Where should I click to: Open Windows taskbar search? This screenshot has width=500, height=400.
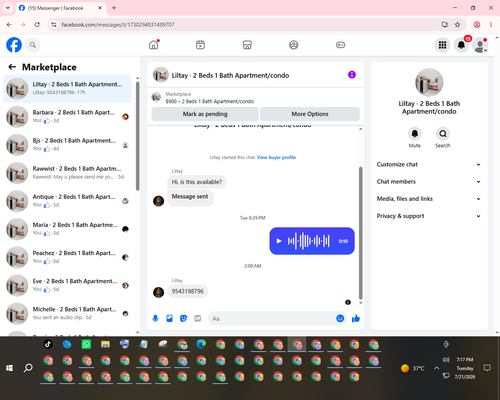point(28,368)
